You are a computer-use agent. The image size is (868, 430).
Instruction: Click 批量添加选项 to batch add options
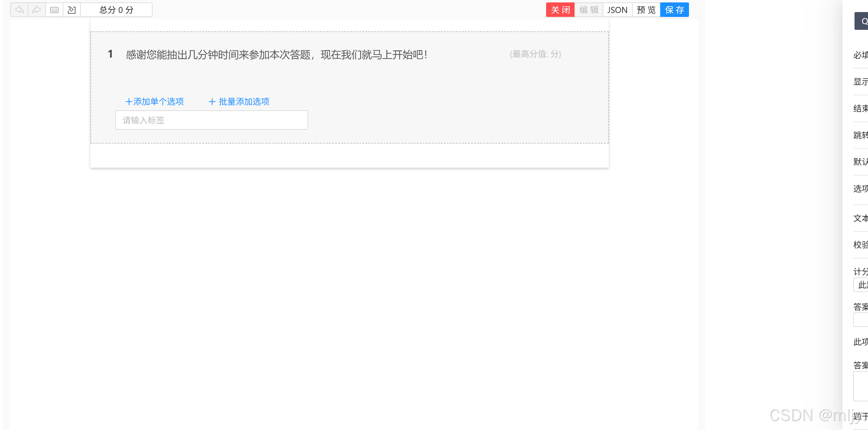pyautogui.click(x=239, y=102)
